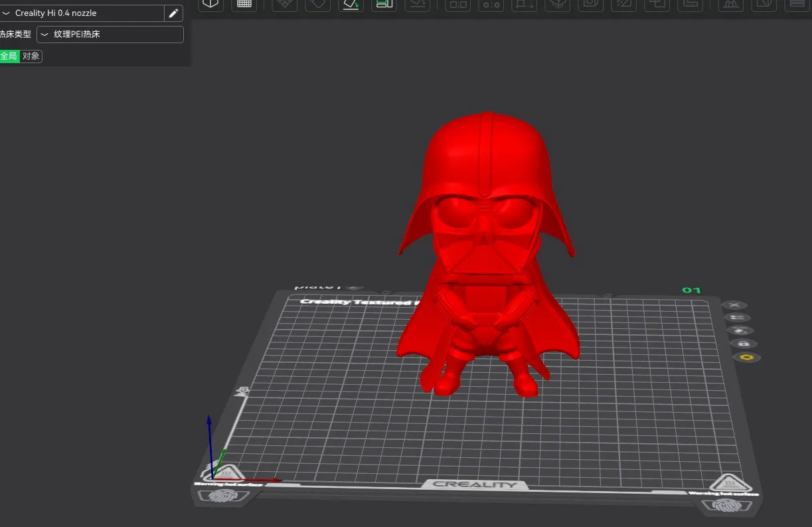Open the Creality Hi 0.4 nozzle printer dropdown
Screen dimensions: 812x527
(82, 13)
